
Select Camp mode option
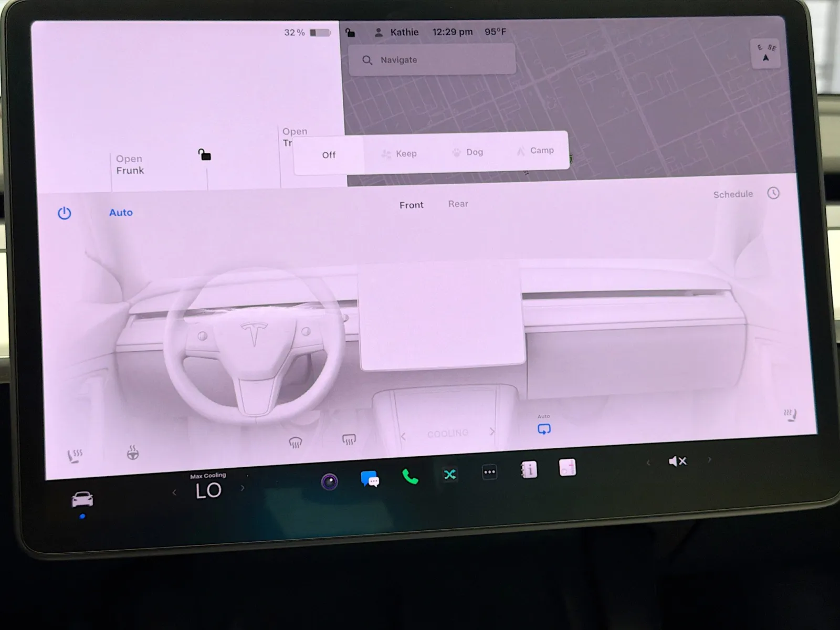(535, 151)
